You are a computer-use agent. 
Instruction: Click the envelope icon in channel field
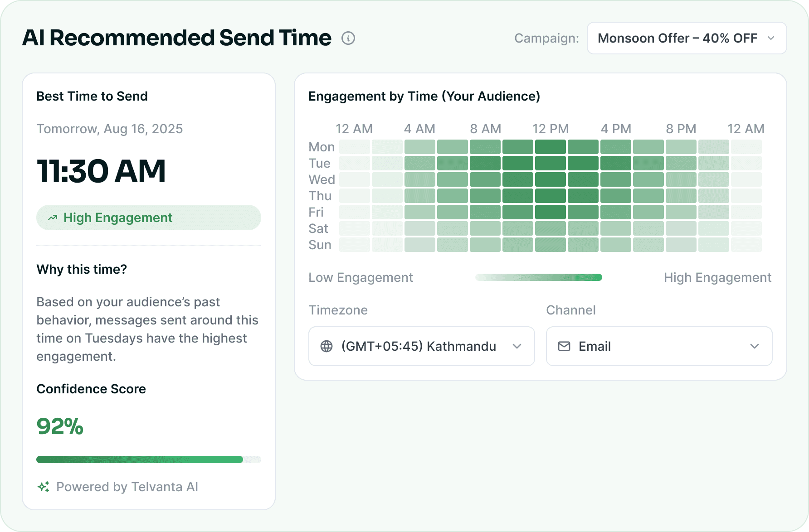564,346
